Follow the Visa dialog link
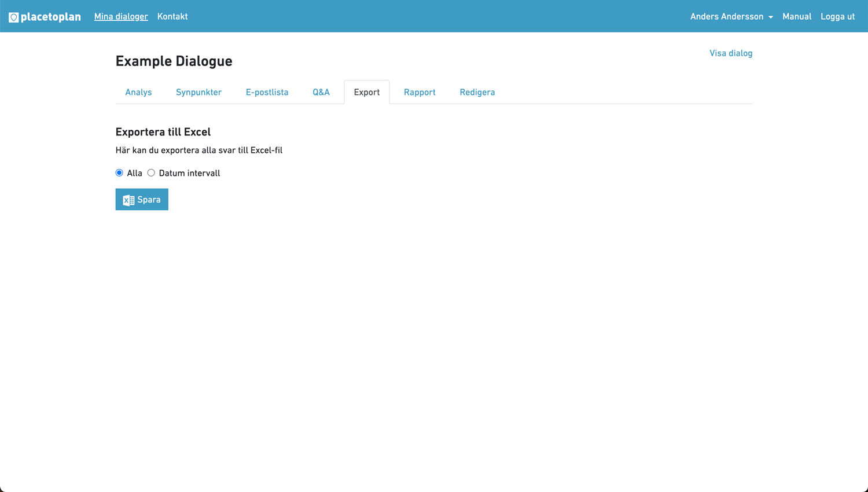 pos(731,53)
